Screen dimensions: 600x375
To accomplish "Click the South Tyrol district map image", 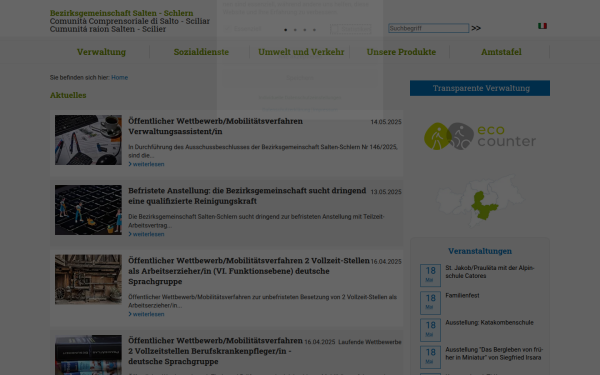I will (x=480, y=201).
